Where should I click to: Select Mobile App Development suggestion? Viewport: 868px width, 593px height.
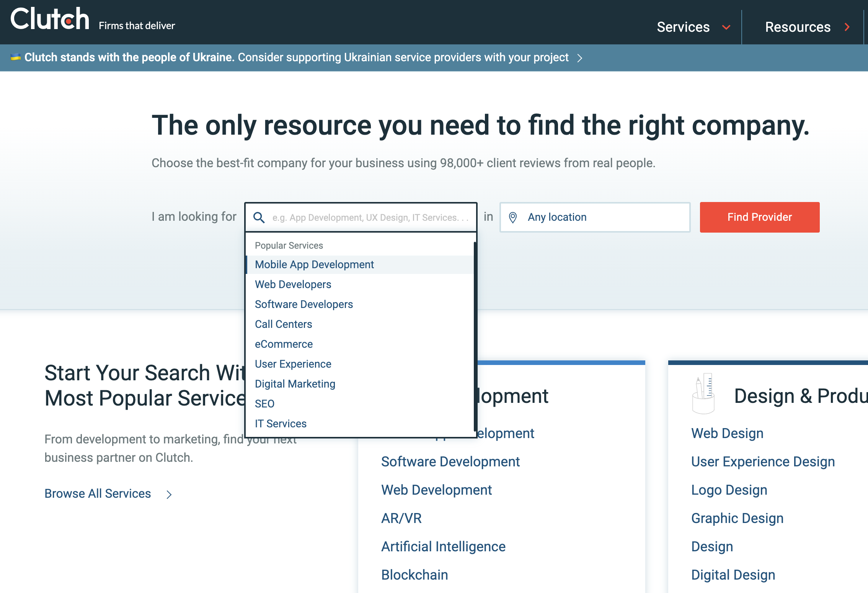tap(314, 265)
